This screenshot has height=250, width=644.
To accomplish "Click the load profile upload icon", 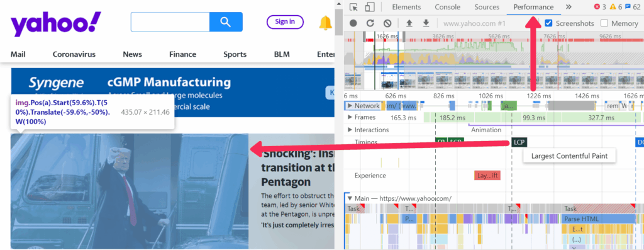I will click(x=409, y=23).
